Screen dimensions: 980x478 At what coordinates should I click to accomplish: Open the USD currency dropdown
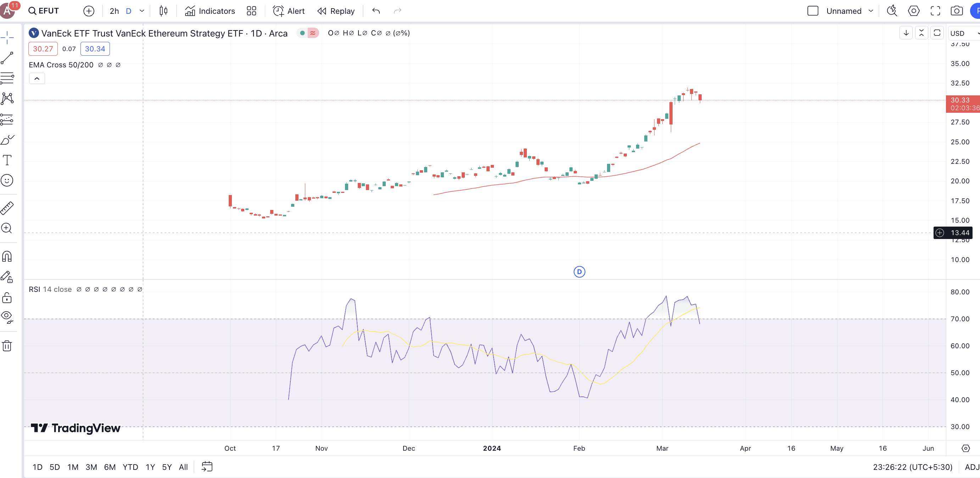pos(963,33)
